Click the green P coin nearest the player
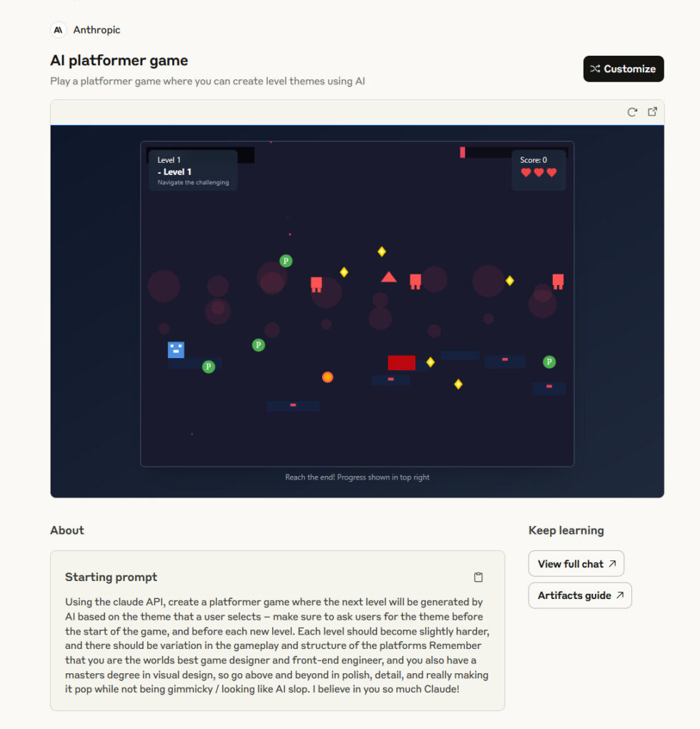Viewport: 700px width, 729px height. (209, 367)
